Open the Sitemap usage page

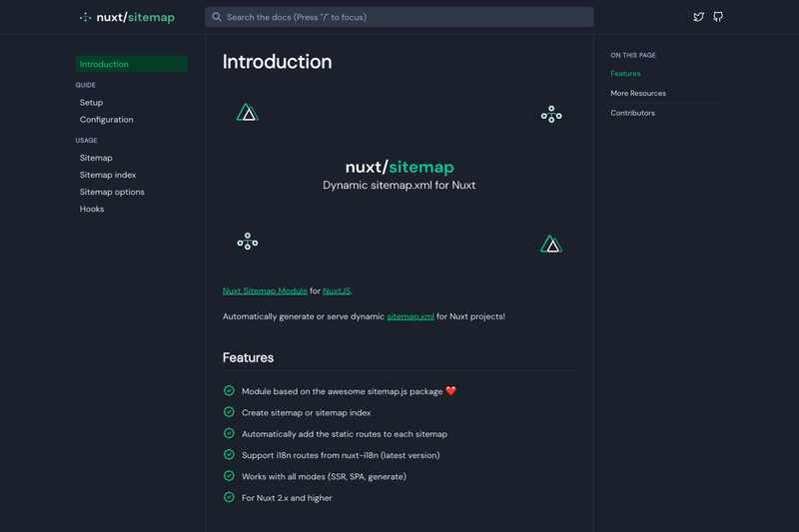click(96, 158)
